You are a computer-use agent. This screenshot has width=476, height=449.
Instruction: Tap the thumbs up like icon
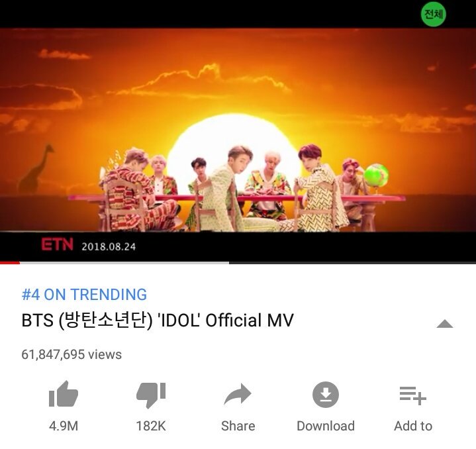click(64, 394)
